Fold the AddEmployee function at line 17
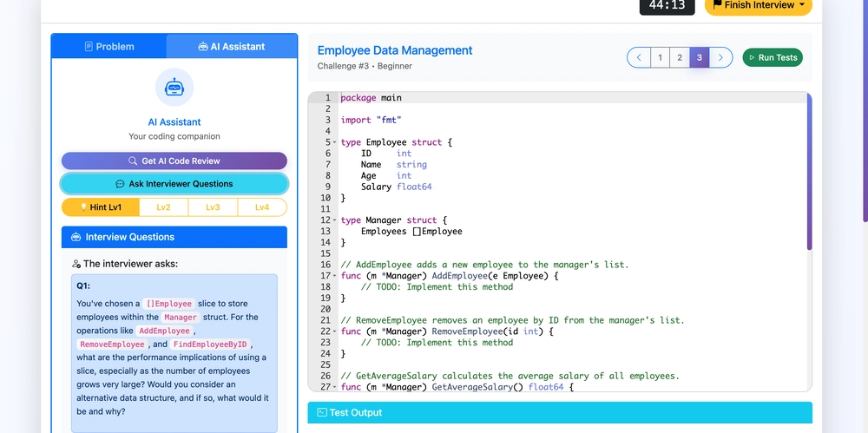868x433 pixels. [x=335, y=276]
